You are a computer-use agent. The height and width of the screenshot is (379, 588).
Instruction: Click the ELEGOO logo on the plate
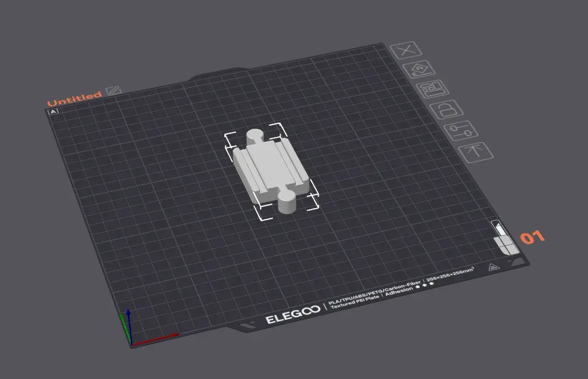point(293,315)
